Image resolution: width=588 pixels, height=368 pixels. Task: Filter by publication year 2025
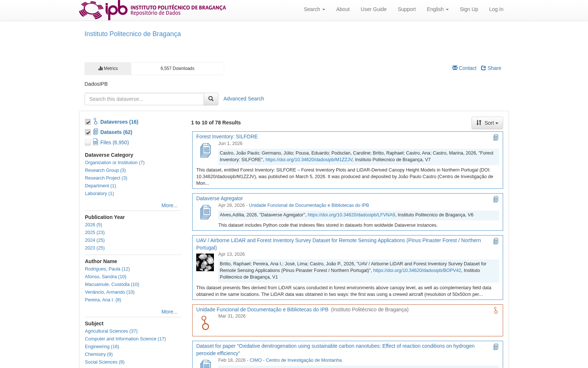[95, 233]
